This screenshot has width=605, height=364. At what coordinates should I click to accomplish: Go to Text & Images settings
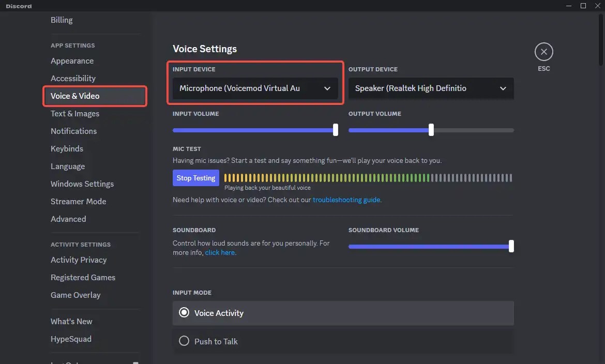coord(74,113)
